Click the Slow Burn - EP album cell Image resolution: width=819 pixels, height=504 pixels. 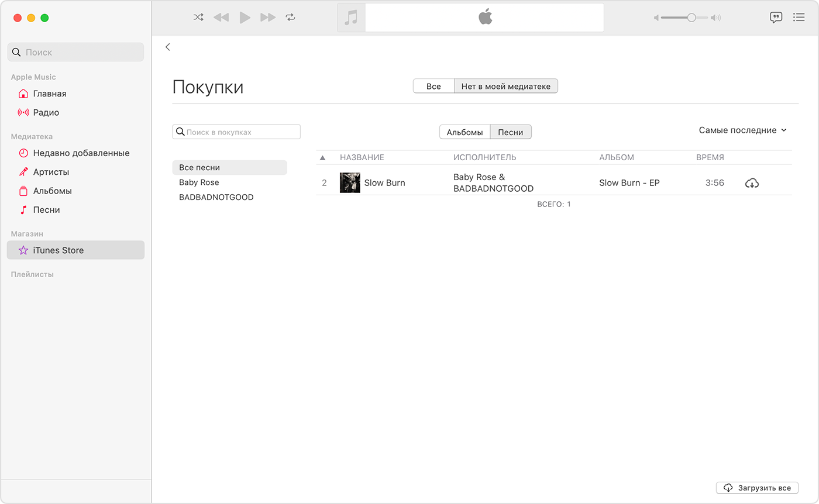pyautogui.click(x=629, y=183)
